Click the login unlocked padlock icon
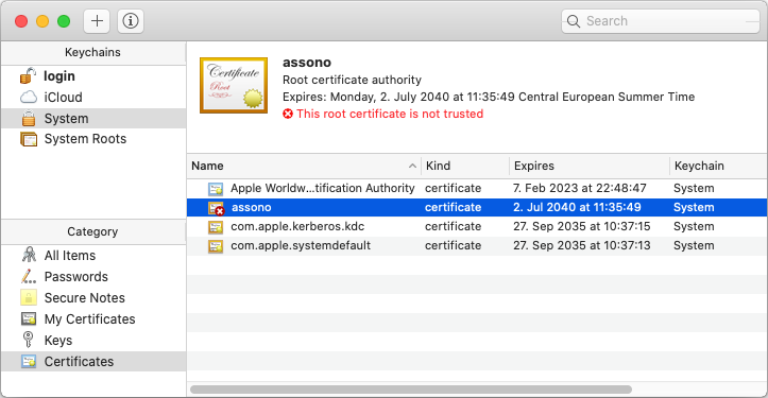Viewport: 768px width, 398px height. (x=28, y=75)
